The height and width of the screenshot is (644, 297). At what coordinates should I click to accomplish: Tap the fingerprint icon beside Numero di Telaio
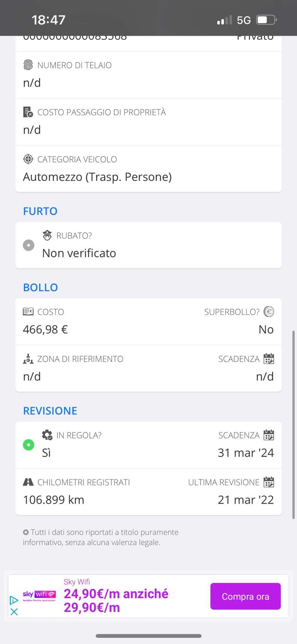[28, 65]
